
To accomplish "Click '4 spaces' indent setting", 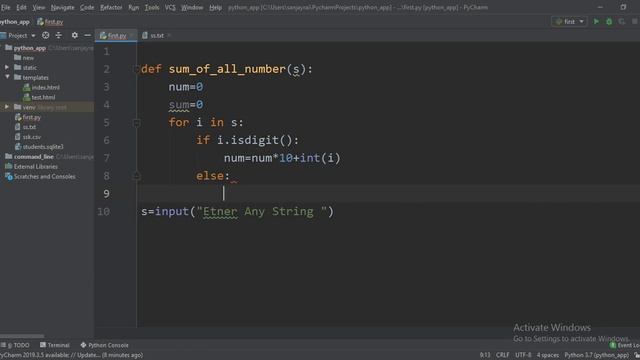I will (x=547, y=355).
